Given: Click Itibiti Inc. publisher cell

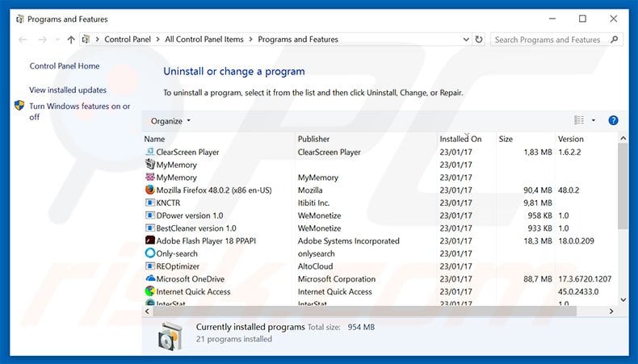Looking at the screenshot, I should point(313,203).
